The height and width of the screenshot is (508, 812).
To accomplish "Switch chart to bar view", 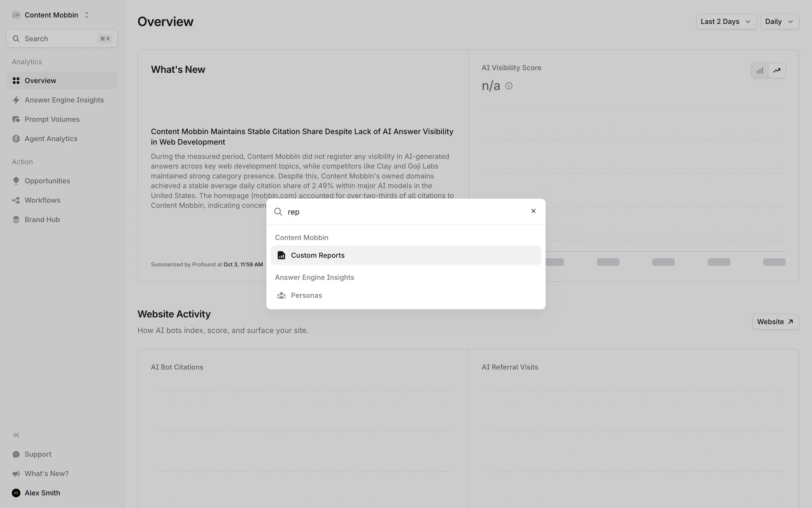I will (760, 71).
